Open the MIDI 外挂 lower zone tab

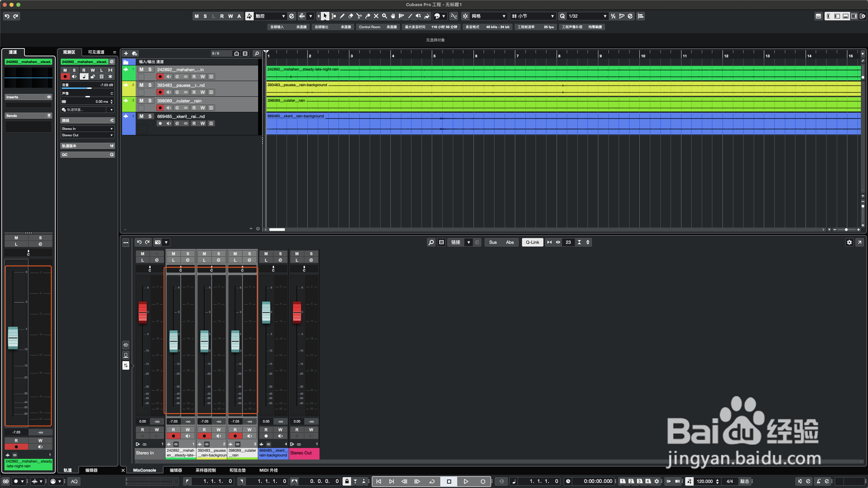pos(268,470)
